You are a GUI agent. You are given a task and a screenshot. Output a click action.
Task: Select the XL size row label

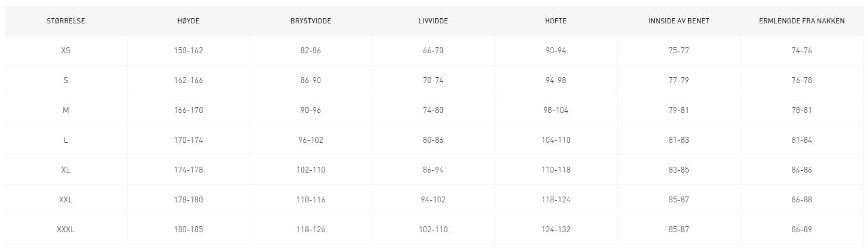click(66, 170)
